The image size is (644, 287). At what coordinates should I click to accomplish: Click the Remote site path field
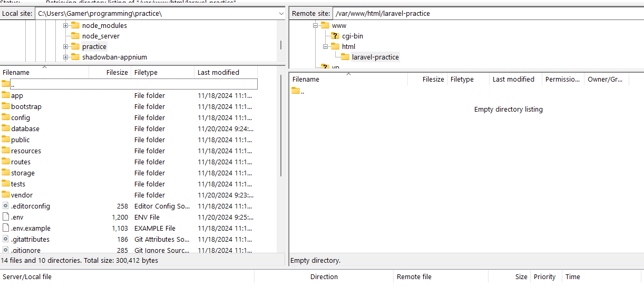[x=487, y=14]
